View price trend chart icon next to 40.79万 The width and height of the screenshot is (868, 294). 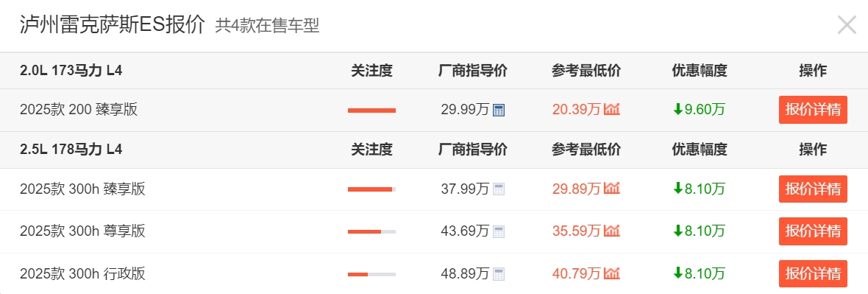(612, 273)
